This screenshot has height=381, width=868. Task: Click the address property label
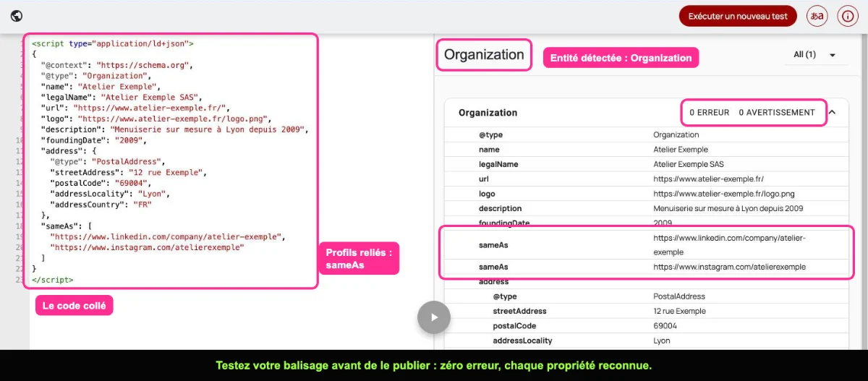(x=493, y=281)
